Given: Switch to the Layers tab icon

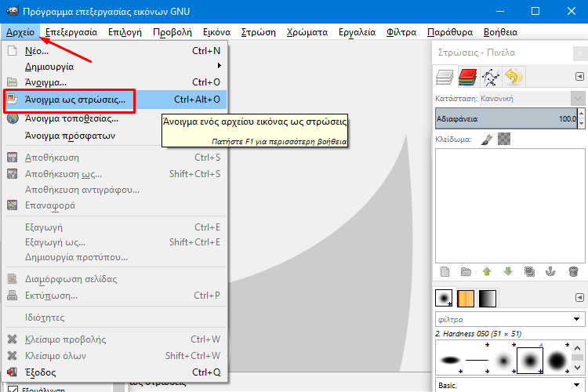Looking at the screenshot, I should pos(445,77).
